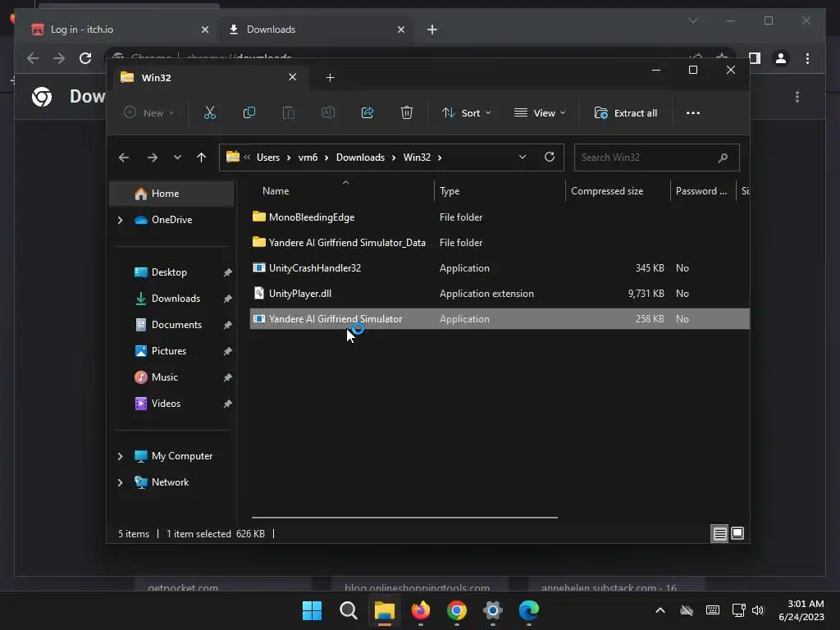Click the Rename icon in toolbar
The height and width of the screenshot is (630, 840).
click(328, 112)
